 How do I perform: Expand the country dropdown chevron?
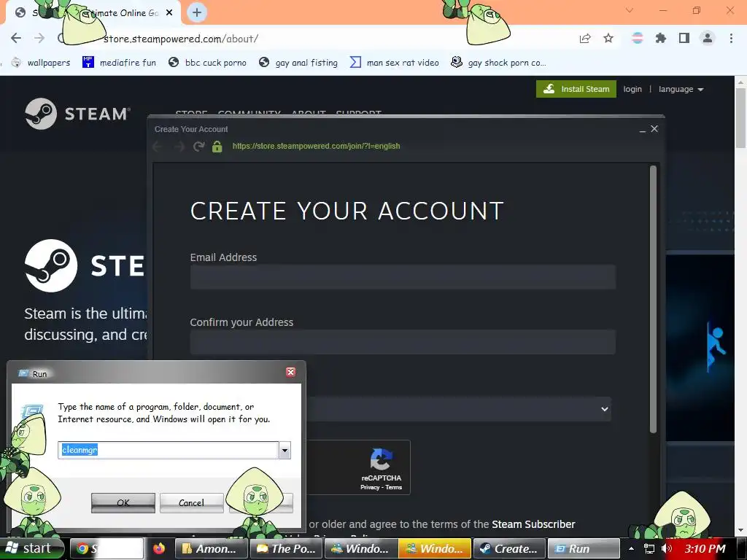[605, 409]
